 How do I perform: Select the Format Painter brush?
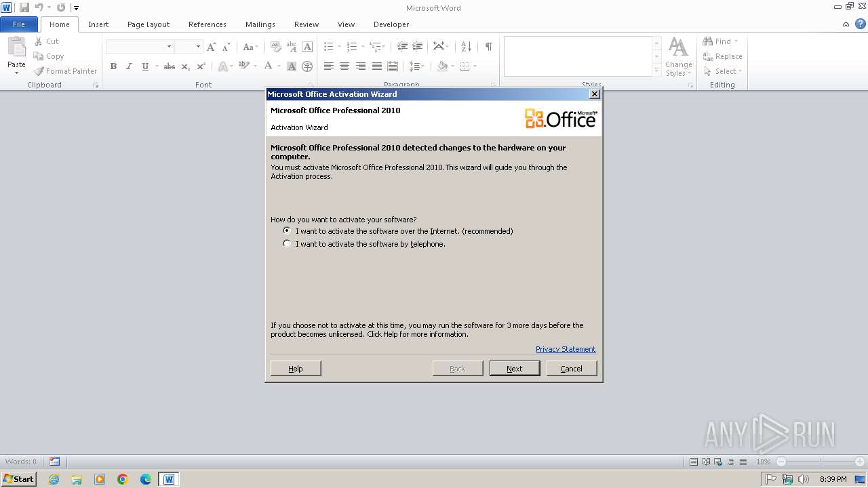pyautogui.click(x=39, y=71)
